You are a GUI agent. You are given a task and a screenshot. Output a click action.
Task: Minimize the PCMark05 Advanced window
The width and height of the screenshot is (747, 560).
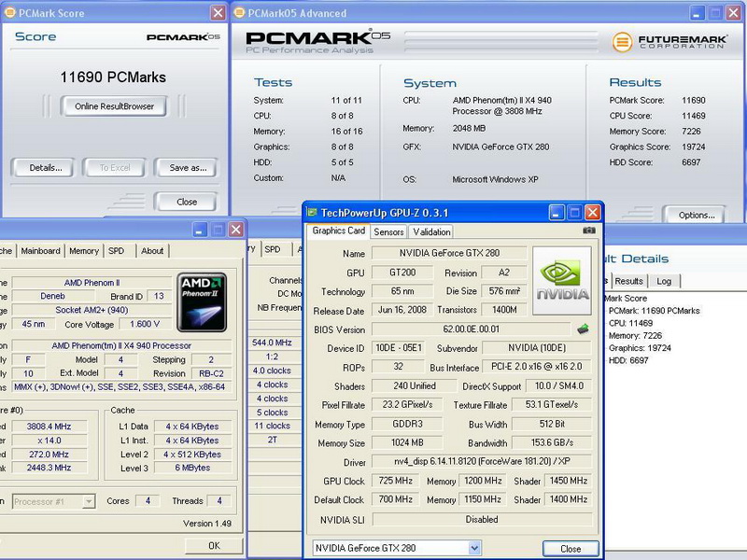[697, 13]
